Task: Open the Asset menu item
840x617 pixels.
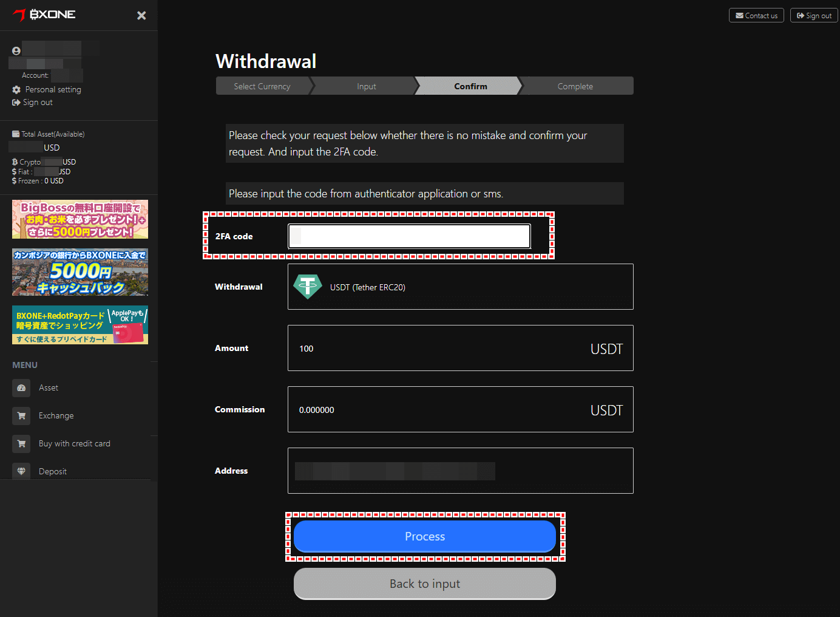Action: click(x=49, y=387)
